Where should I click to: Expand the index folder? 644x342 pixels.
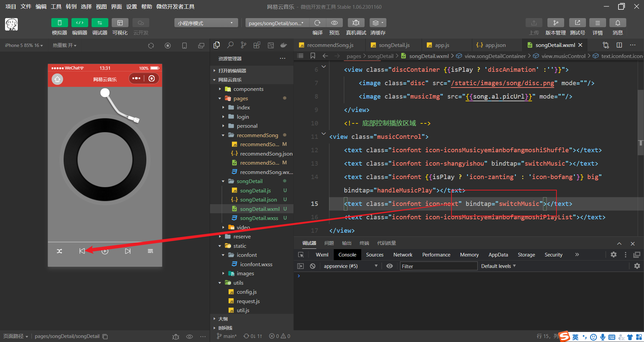pyautogui.click(x=243, y=107)
